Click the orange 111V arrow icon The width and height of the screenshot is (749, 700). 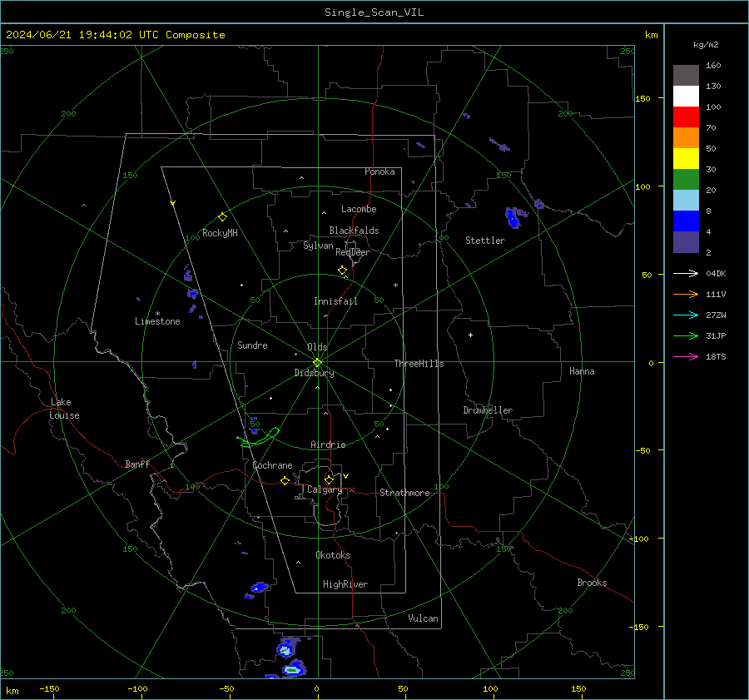tap(686, 295)
